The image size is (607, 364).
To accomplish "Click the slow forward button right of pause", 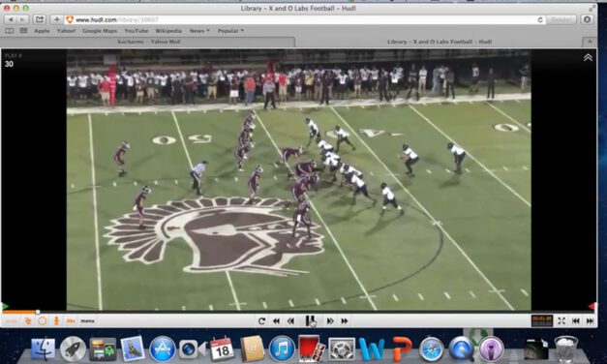I will pyautogui.click(x=330, y=321).
